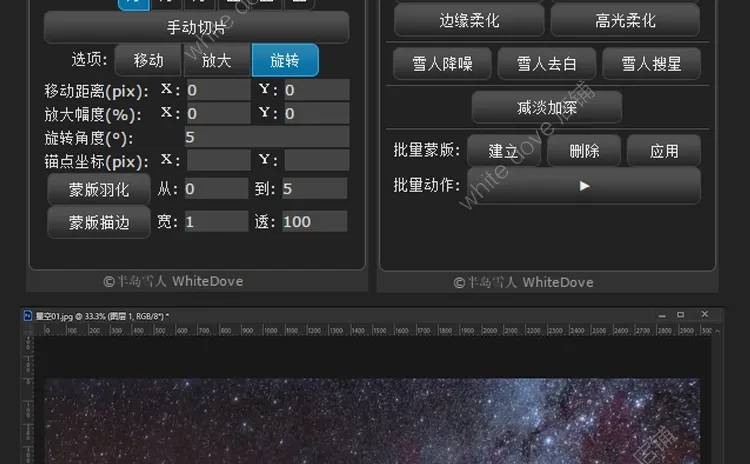The width and height of the screenshot is (750, 464).
Task: Click the 星空01.jpg document title
Action: click(x=102, y=316)
